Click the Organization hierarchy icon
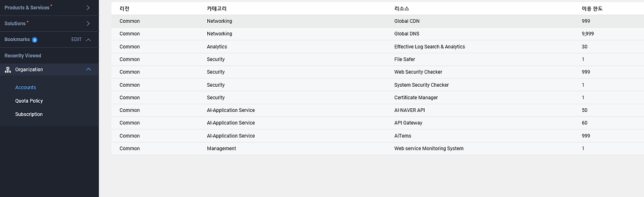644x197 pixels. tap(8, 70)
